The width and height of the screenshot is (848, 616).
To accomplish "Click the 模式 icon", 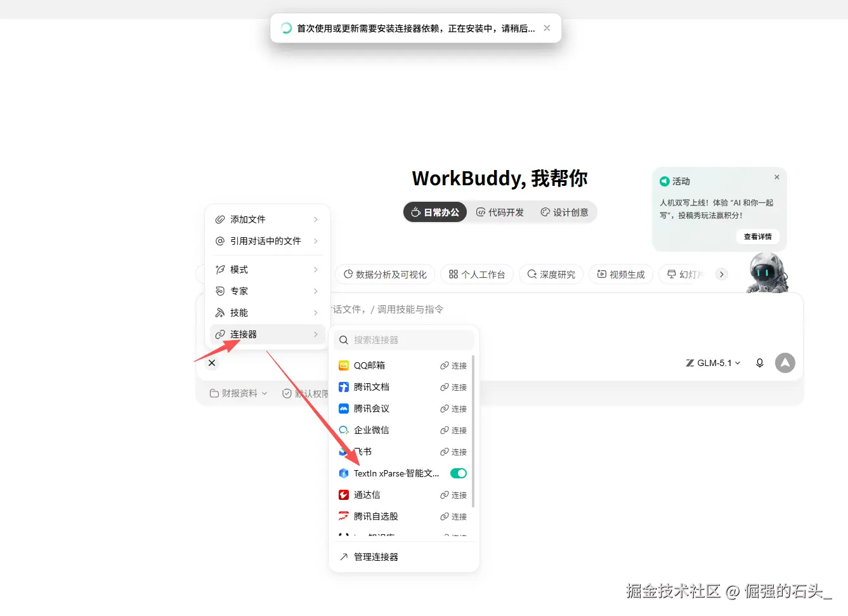I will tap(220, 270).
